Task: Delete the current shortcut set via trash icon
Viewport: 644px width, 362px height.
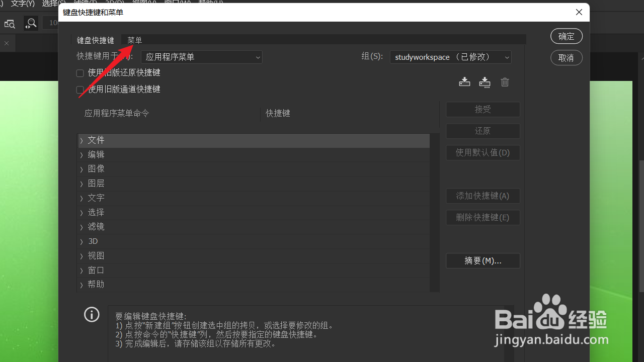Action: click(505, 81)
